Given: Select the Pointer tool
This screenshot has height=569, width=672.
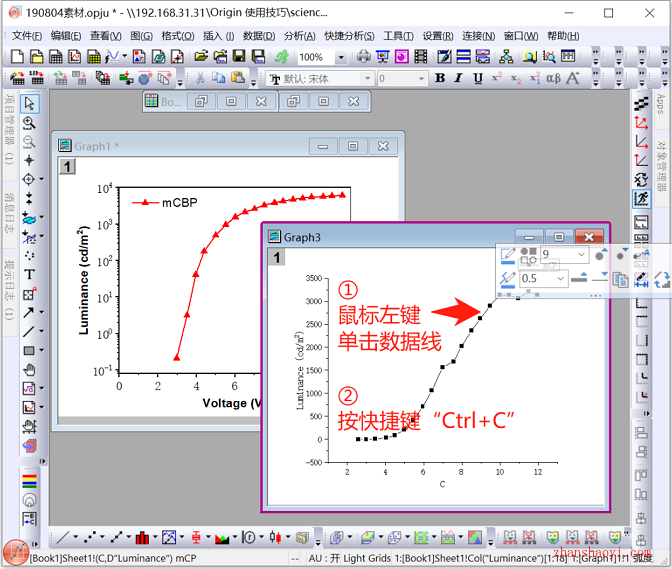Looking at the screenshot, I should pos(29,104).
